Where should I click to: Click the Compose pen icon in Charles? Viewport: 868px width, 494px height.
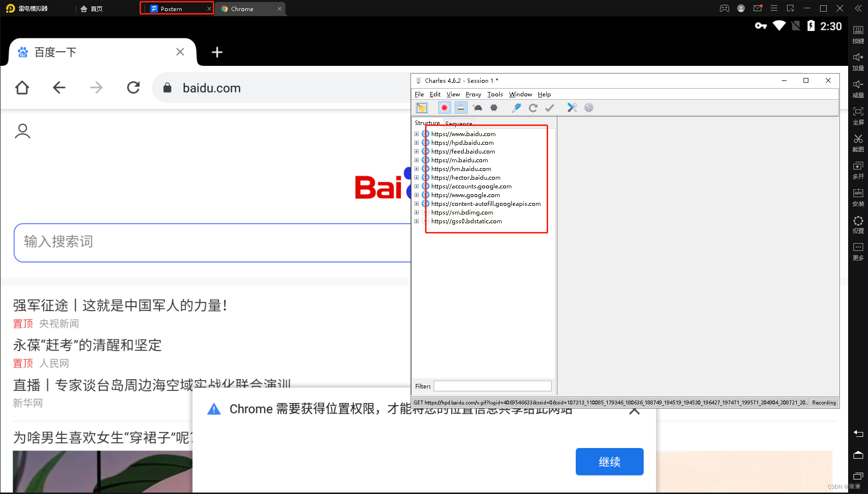[517, 108]
